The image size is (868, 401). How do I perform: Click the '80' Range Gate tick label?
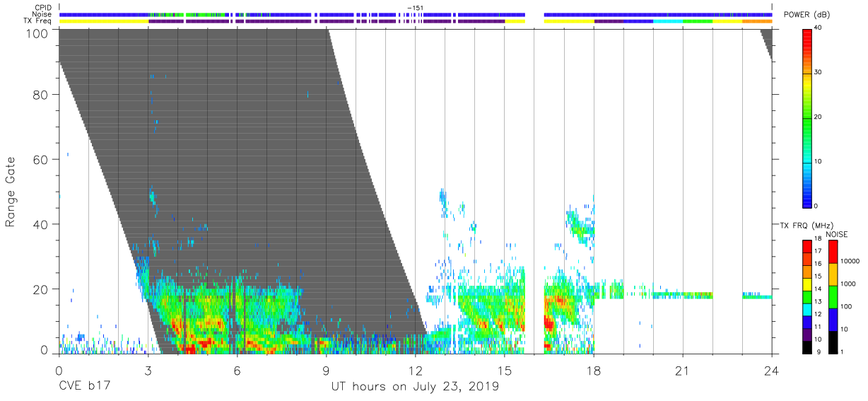click(41, 94)
